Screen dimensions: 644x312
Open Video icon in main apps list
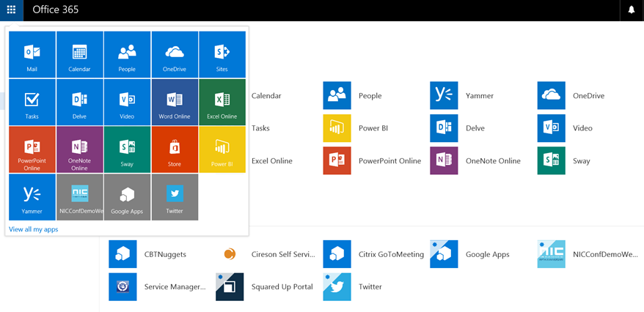click(x=551, y=128)
